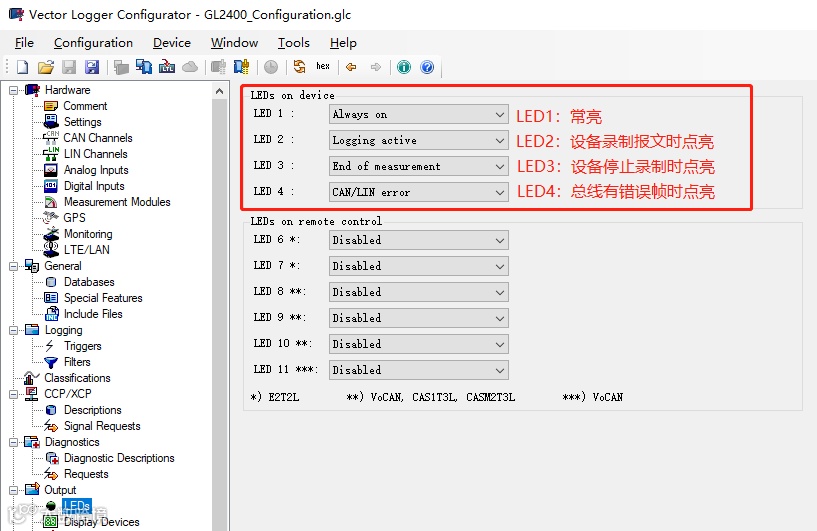817x531 pixels.
Task: Select Settings under Hardware
Action: 82,122
